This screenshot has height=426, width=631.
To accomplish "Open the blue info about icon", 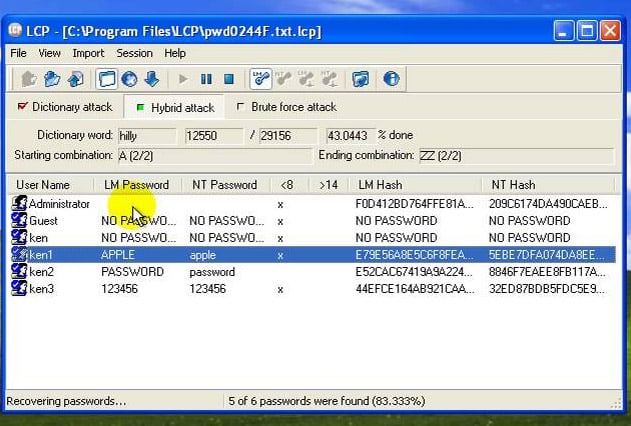I will [x=391, y=79].
